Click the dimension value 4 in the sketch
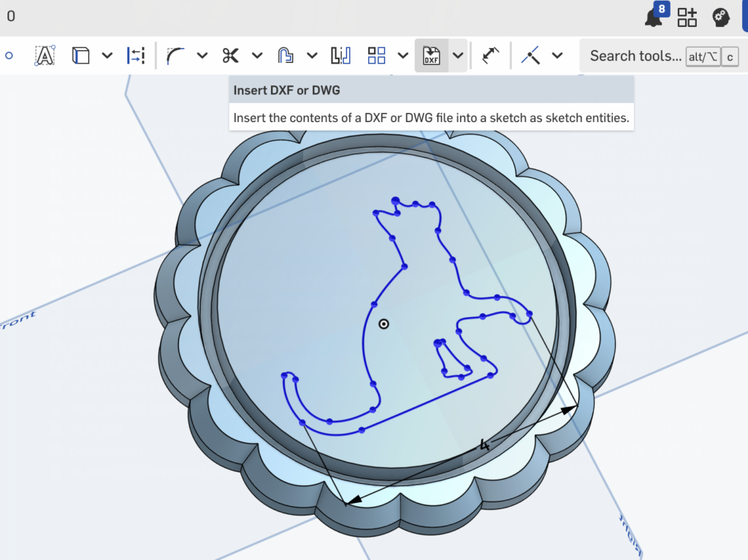The width and height of the screenshot is (748, 560). pos(484,445)
